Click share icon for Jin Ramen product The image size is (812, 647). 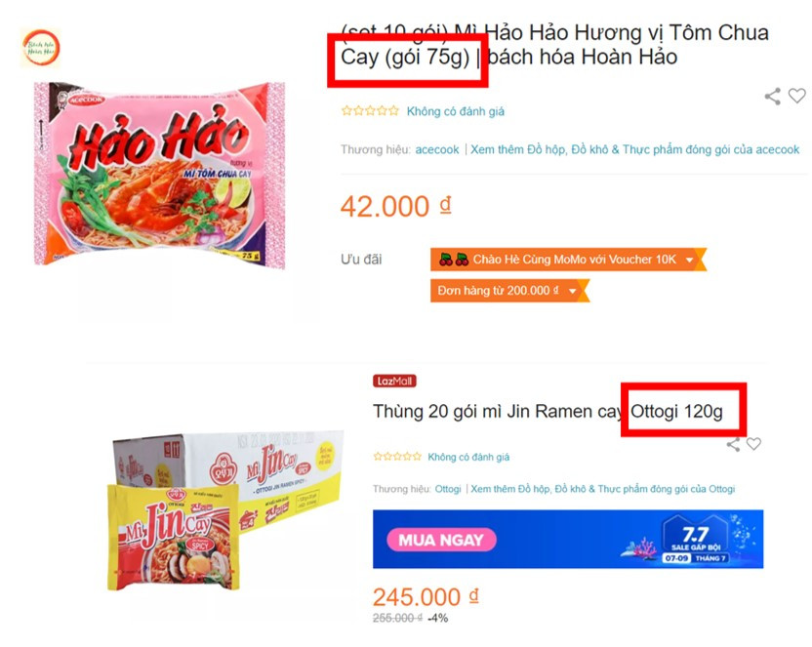click(x=733, y=444)
